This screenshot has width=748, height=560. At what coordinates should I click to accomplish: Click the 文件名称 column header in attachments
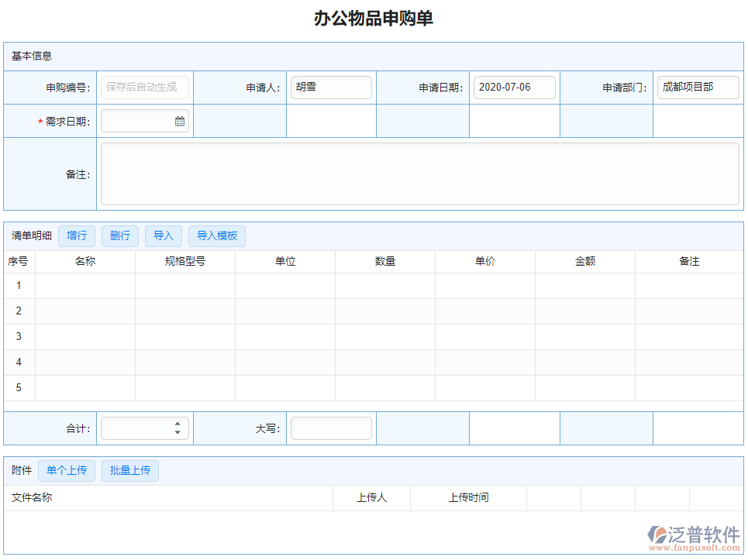point(33,498)
